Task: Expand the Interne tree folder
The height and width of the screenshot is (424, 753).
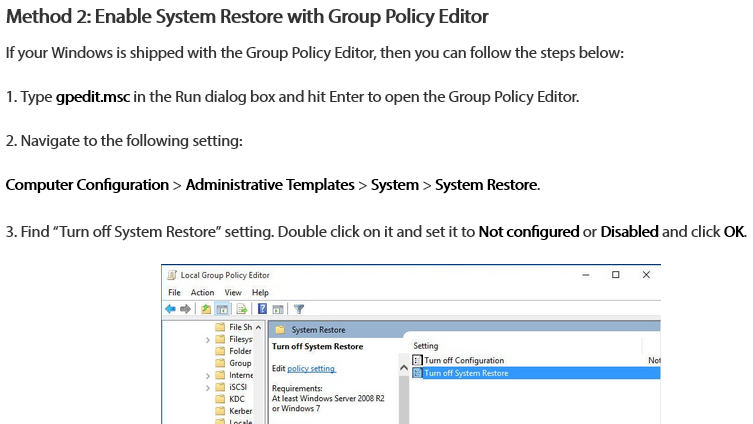Action: [x=208, y=375]
